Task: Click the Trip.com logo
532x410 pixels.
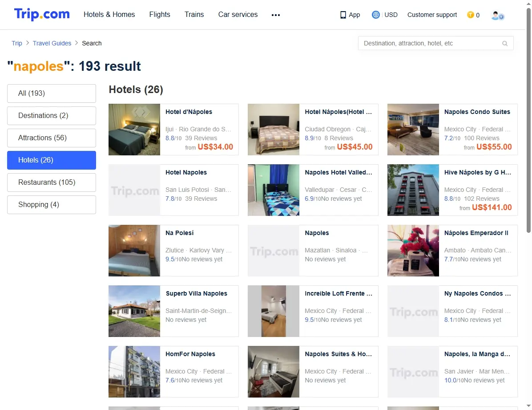Action: pyautogui.click(x=42, y=14)
